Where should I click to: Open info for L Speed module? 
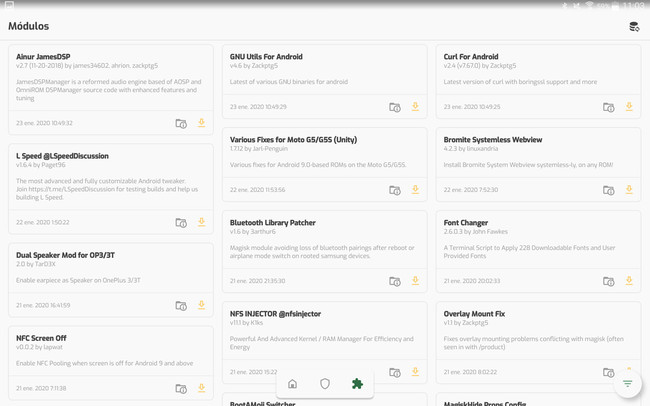(181, 223)
